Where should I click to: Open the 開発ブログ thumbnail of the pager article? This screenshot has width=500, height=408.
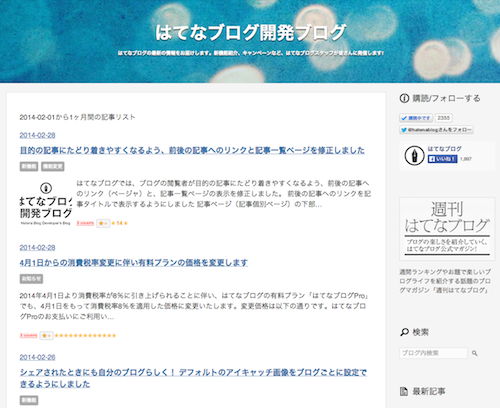pos(46,204)
